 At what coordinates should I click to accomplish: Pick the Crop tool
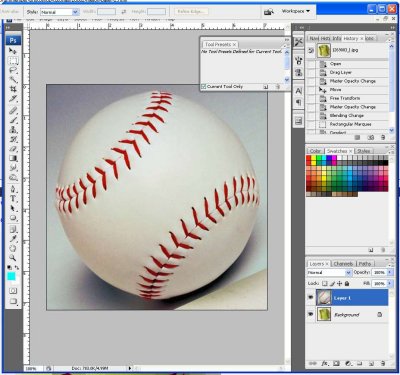point(13,89)
